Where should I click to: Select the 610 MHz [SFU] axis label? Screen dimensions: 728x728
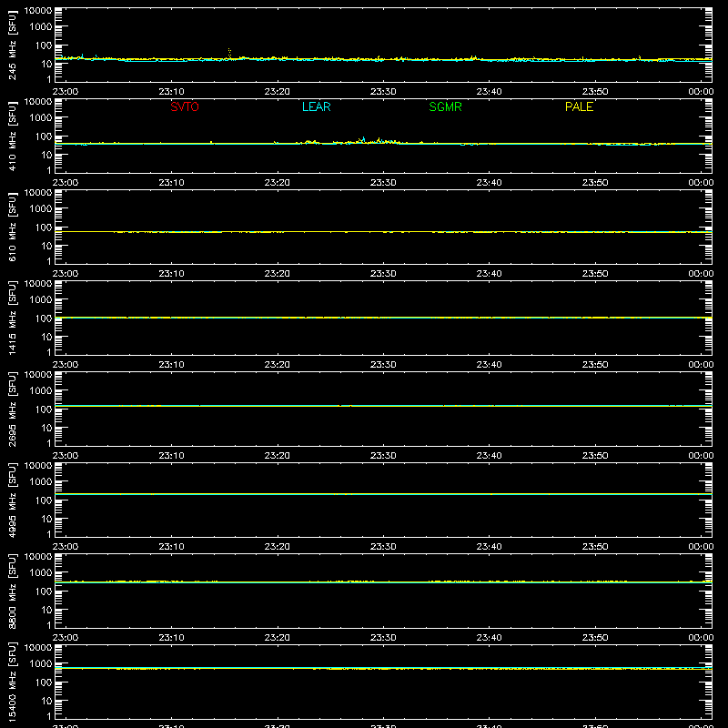coord(13,227)
